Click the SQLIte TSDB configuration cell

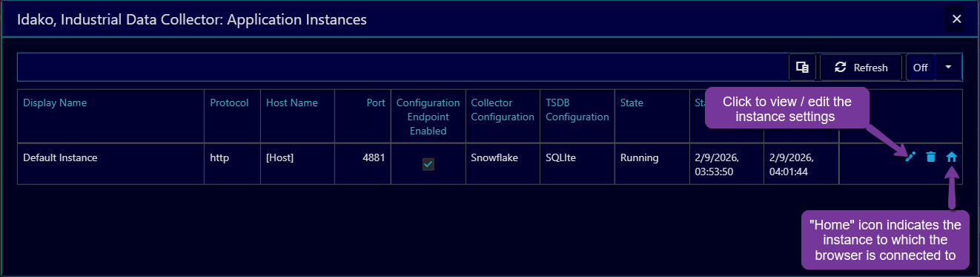tap(562, 157)
